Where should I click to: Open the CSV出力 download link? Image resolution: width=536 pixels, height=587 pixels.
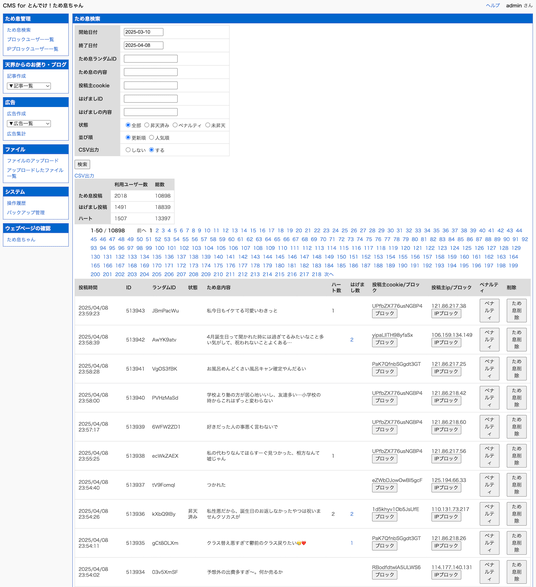point(84,176)
